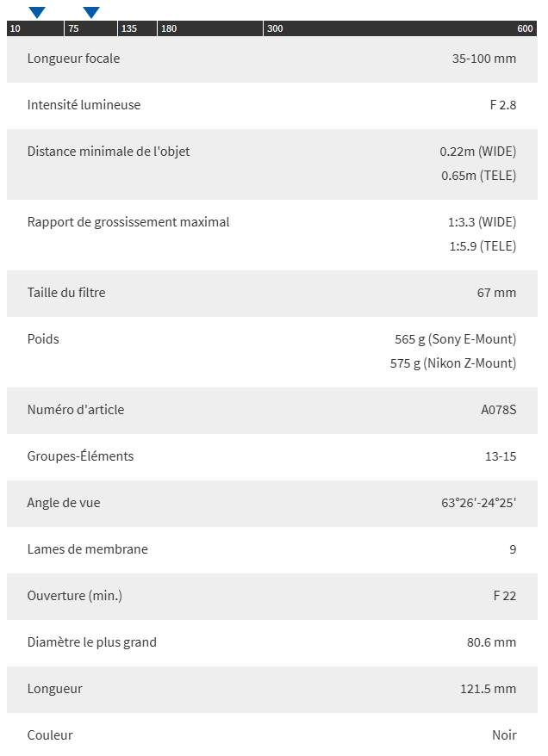Select the 67 mm filter size value
The height and width of the screenshot is (756, 548).
point(496,293)
